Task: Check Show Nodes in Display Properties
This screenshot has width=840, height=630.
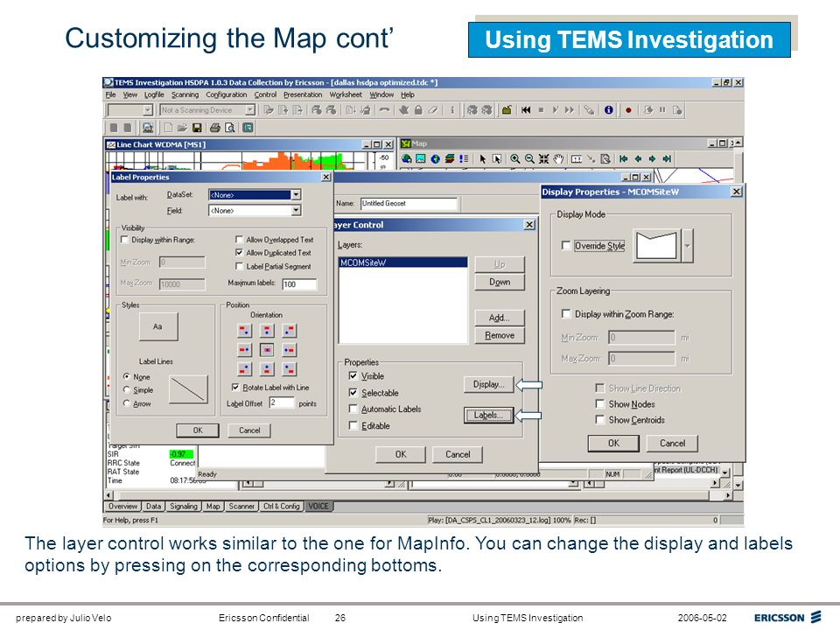Action: click(600, 404)
